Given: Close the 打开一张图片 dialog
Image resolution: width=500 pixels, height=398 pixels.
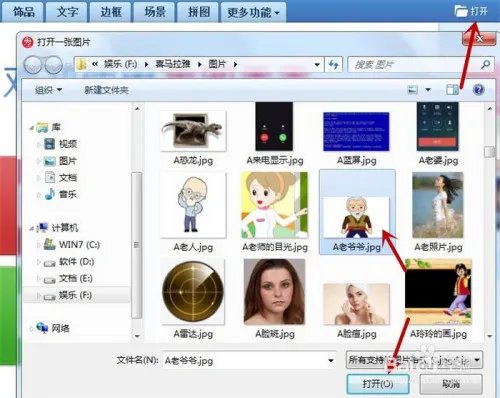Looking at the screenshot, I should click(x=479, y=40).
